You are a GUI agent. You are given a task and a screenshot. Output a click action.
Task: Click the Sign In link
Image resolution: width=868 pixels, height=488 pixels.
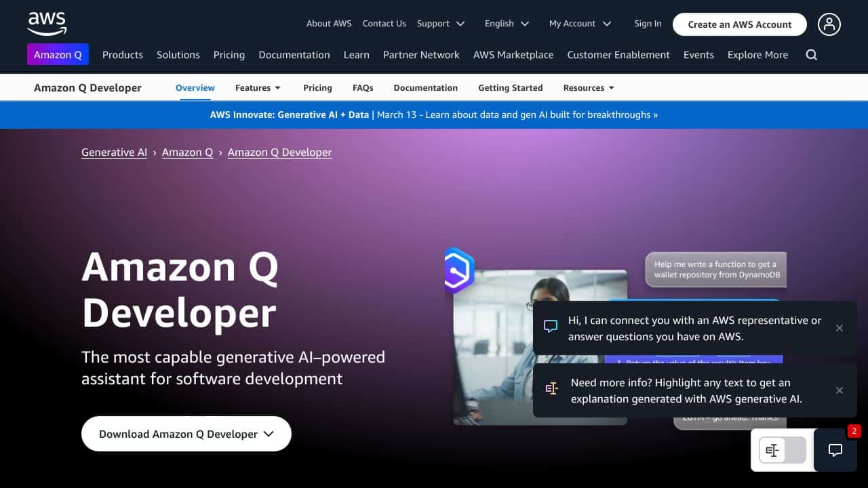pyautogui.click(x=648, y=23)
